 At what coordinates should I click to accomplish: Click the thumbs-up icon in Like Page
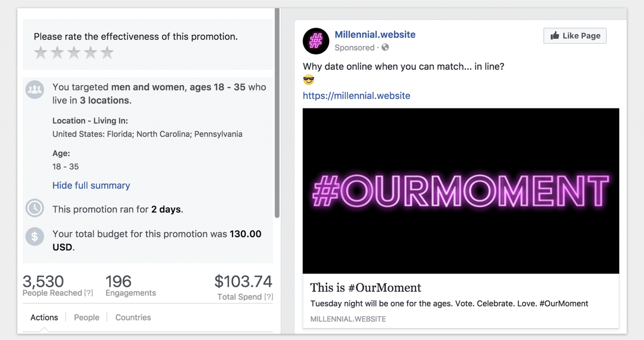tap(555, 36)
